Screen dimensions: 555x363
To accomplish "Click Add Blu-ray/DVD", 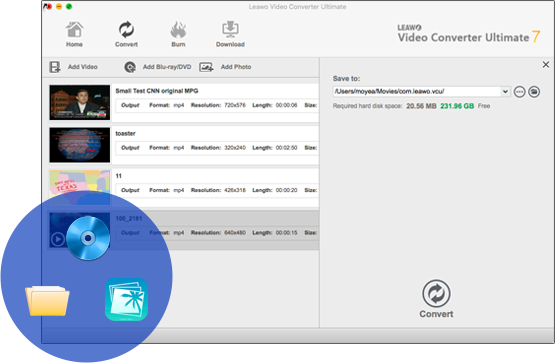I will (158, 67).
